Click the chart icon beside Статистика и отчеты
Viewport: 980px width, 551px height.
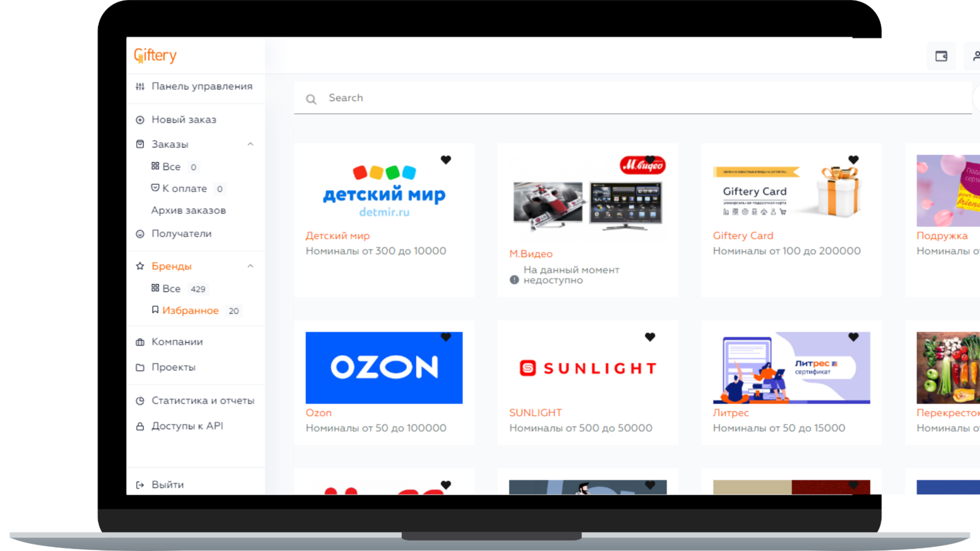tap(140, 401)
